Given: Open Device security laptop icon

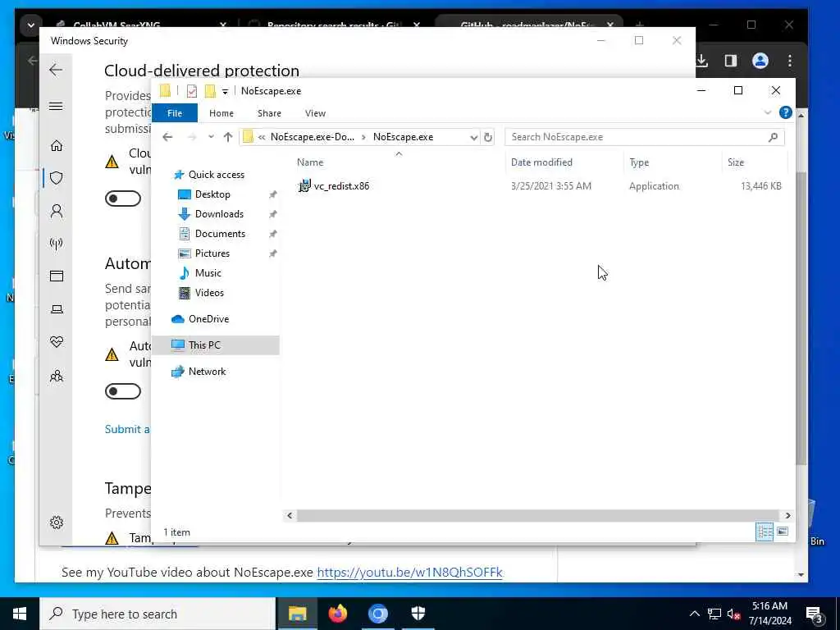Looking at the screenshot, I should [57, 309].
